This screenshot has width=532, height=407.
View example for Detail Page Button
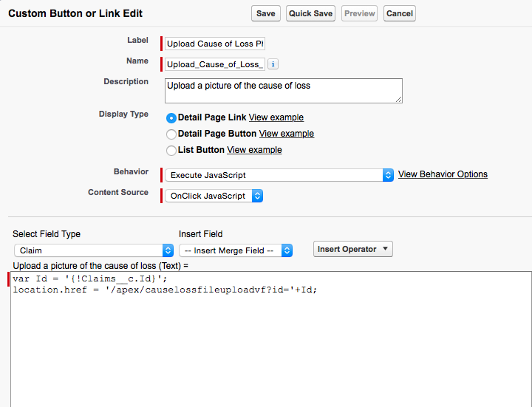click(x=286, y=134)
